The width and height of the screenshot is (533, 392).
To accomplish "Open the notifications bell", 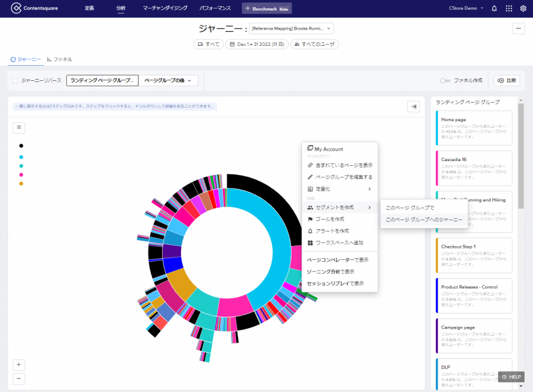I will click(494, 8).
